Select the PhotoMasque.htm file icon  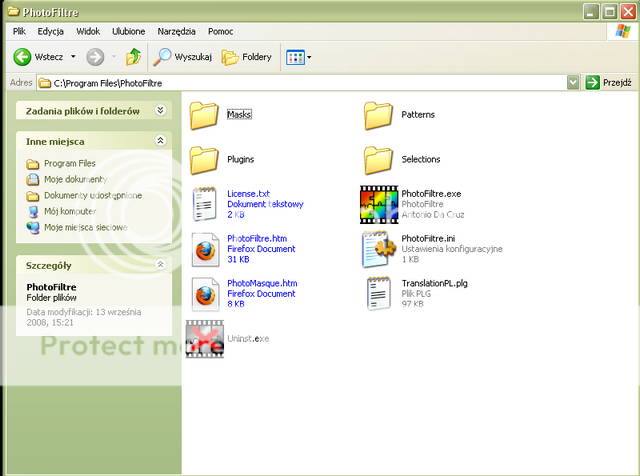pyautogui.click(x=204, y=295)
